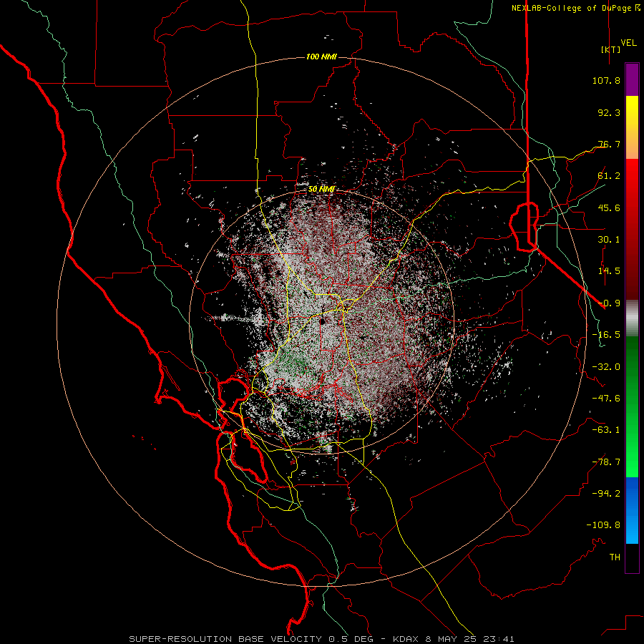Screen dimensions: 644x644
Task: Click the NEXLAB-College of DuPage label
Action: click(571, 8)
